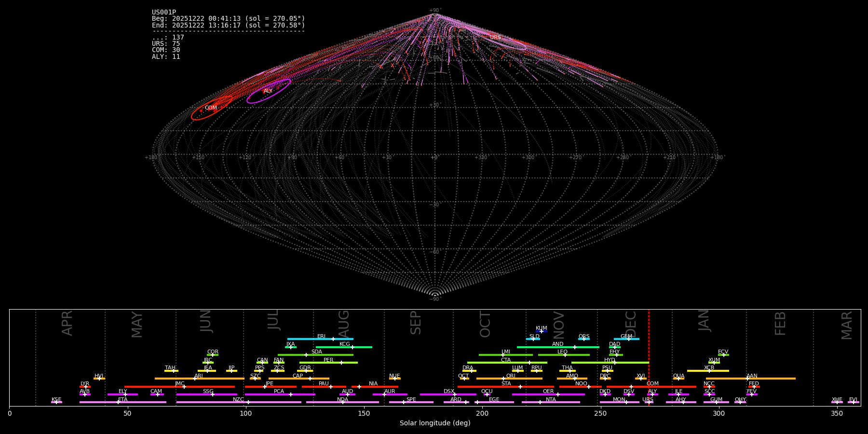Select the COM radiant ellipse on sky map

point(211,108)
